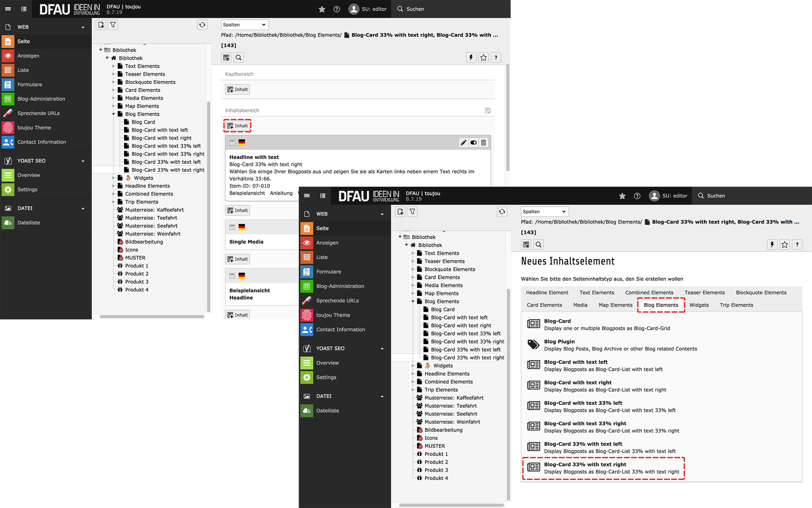Open the Blog-Administration module in the left sidebar
This screenshot has height=508, width=812.
41,99
